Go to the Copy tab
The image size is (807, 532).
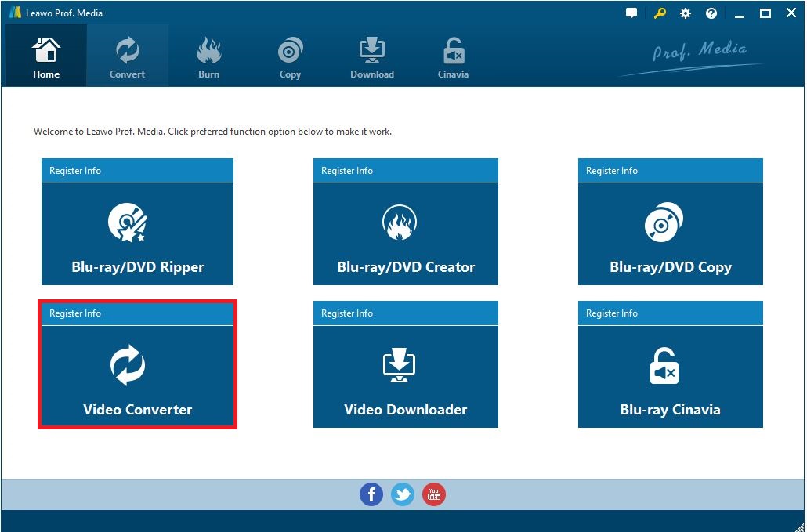coord(290,56)
